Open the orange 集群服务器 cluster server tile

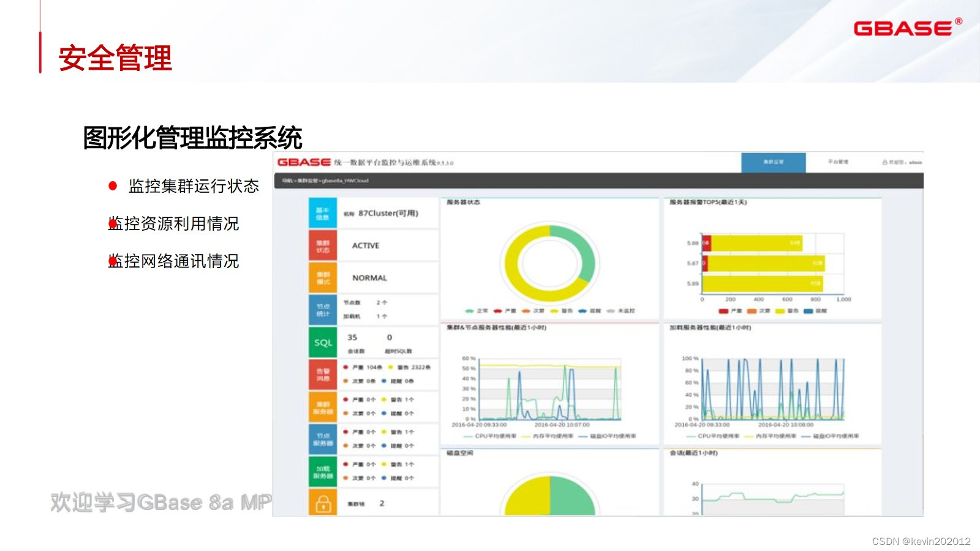(x=323, y=407)
